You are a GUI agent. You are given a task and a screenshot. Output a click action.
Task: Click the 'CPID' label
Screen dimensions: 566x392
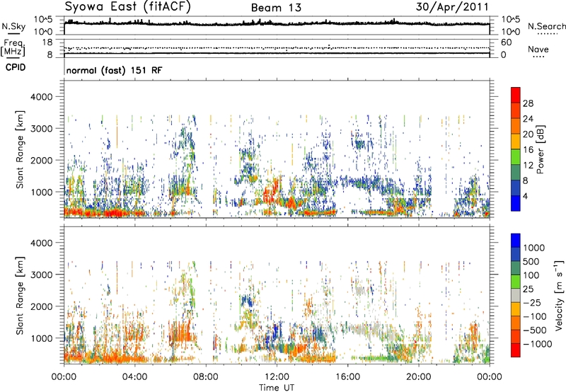(x=16, y=67)
